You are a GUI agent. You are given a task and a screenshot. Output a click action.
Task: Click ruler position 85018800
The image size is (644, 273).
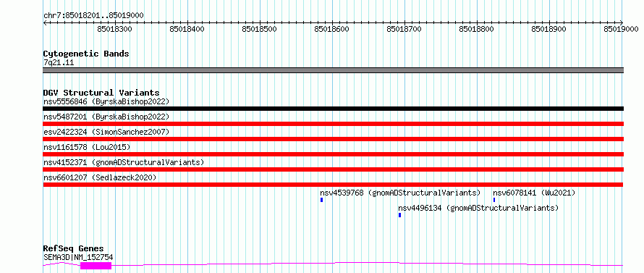(477, 29)
